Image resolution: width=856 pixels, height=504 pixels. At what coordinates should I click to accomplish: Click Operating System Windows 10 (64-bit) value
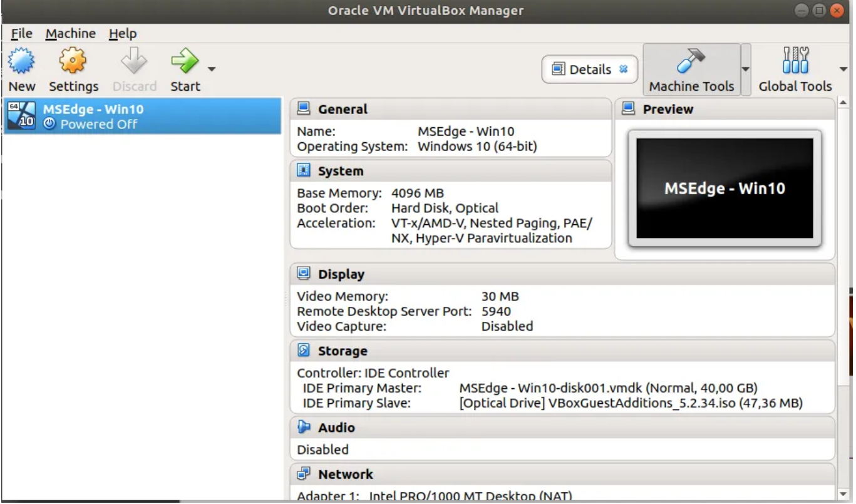coord(477,147)
